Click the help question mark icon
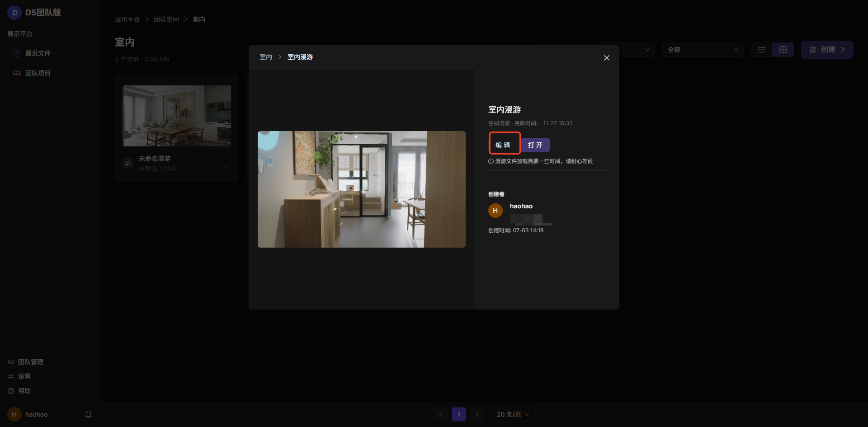Screen dimensions: 868x427 pyautogui.click(x=11, y=391)
